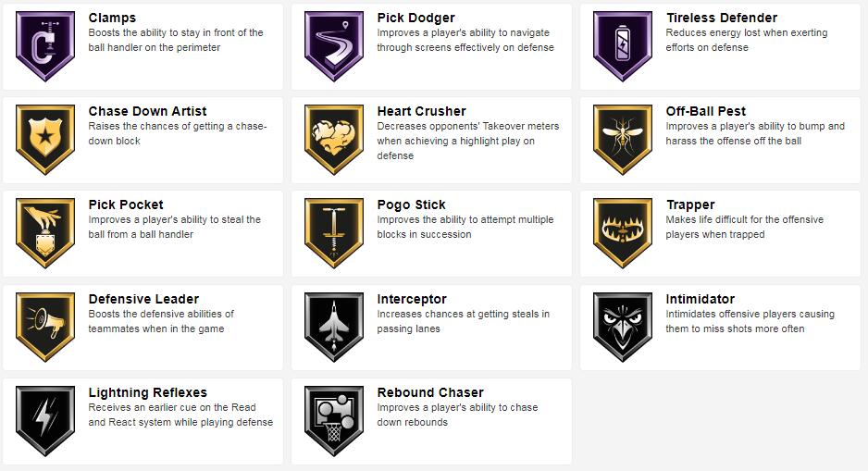The width and height of the screenshot is (868, 471).
Task: Click the Trapper badge heading
Action: pos(690,205)
